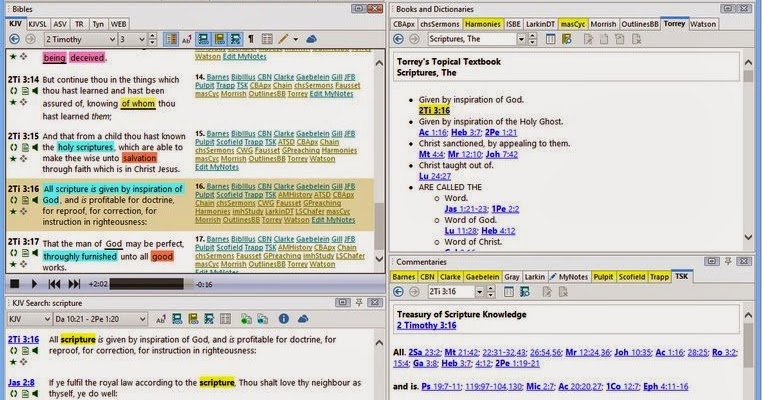Stop the audio playback
762x400 pixels.
pyautogui.click(x=15, y=284)
